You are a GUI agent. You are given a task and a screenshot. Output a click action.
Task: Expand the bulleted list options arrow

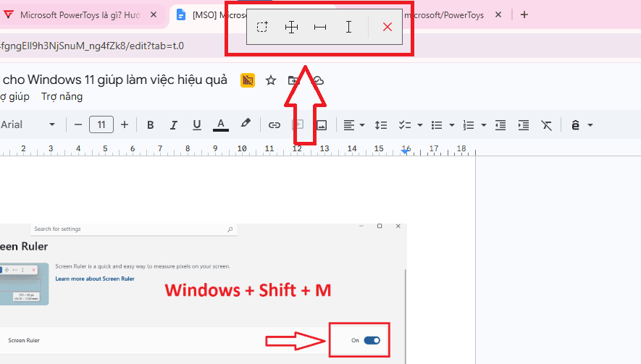(x=452, y=125)
